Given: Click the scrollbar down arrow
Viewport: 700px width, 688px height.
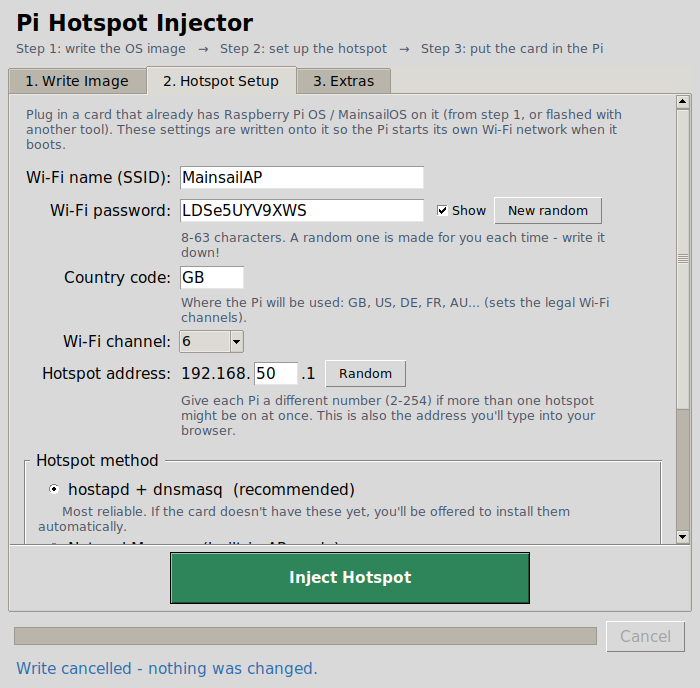Looking at the screenshot, I should [x=683, y=537].
